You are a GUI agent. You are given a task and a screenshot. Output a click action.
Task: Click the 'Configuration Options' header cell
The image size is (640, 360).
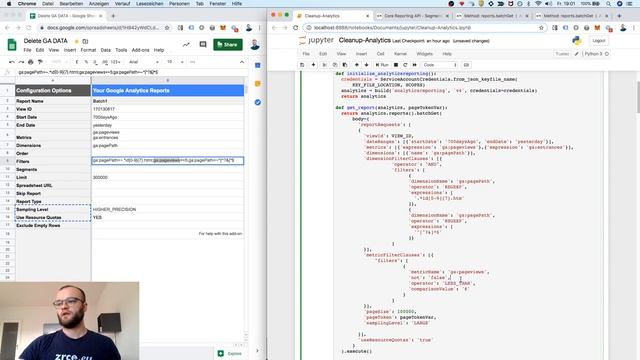tap(53, 91)
